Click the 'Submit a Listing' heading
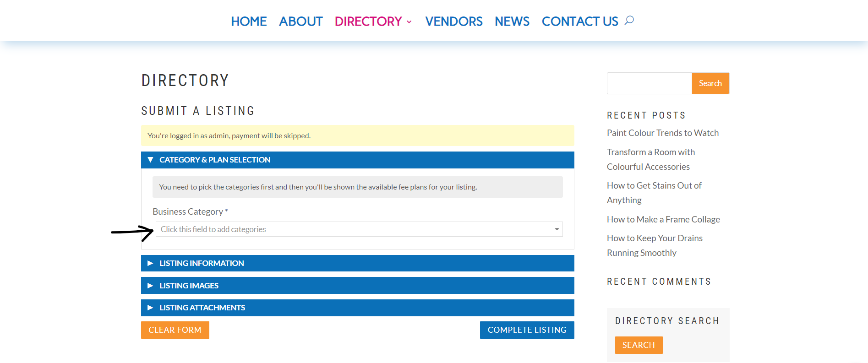 click(x=198, y=111)
